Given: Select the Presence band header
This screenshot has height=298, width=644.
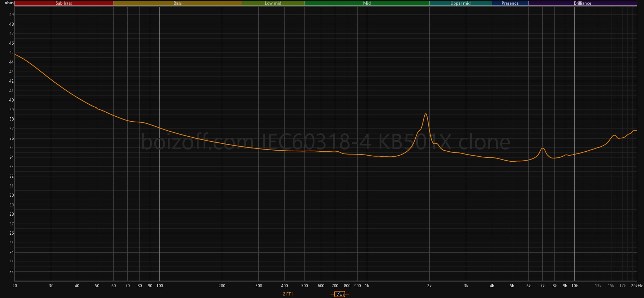Looking at the screenshot, I should click(x=510, y=3).
